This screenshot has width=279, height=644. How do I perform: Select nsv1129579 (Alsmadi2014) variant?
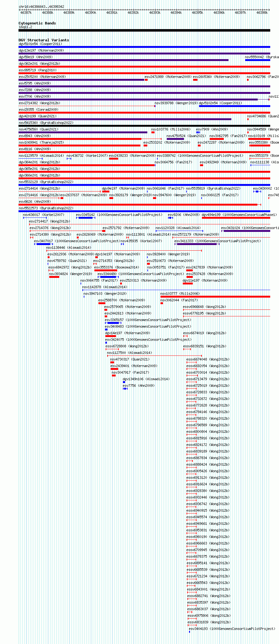point(31,159)
